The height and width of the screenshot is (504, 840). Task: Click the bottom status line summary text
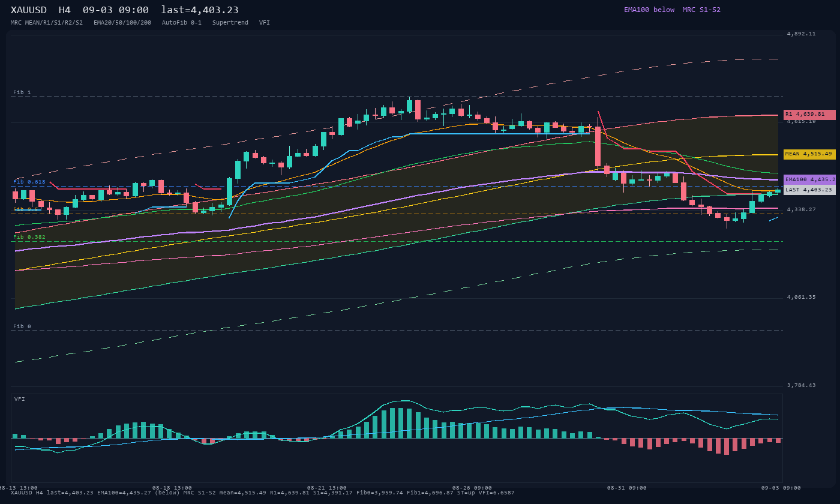click(263, 493)
